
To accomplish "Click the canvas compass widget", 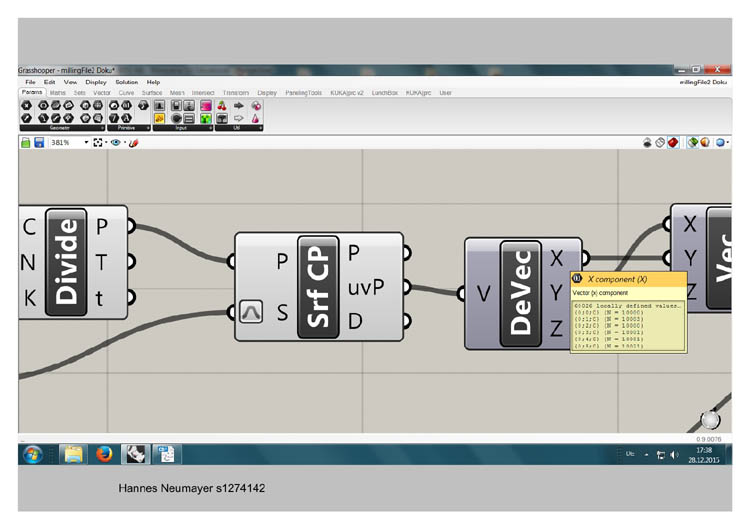I will click(710, 420).
